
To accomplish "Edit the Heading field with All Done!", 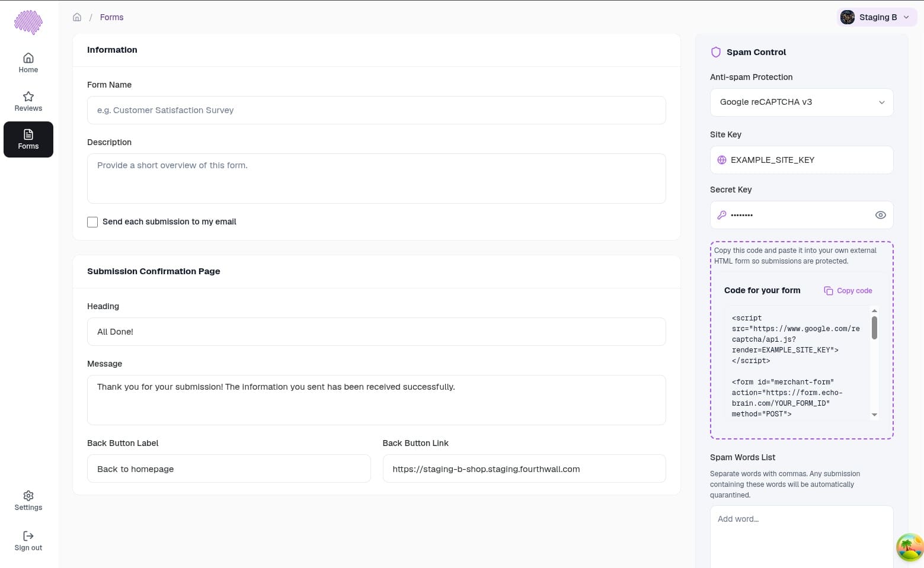I will tap(376, 332).
